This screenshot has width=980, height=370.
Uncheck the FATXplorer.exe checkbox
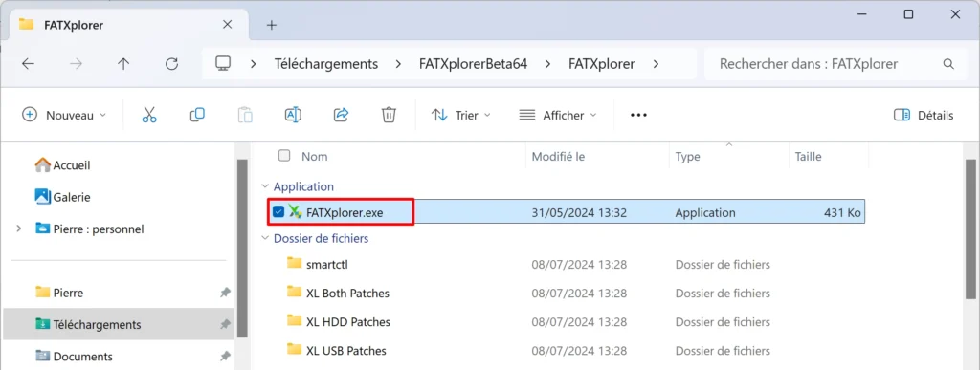[x=278, y=212]
